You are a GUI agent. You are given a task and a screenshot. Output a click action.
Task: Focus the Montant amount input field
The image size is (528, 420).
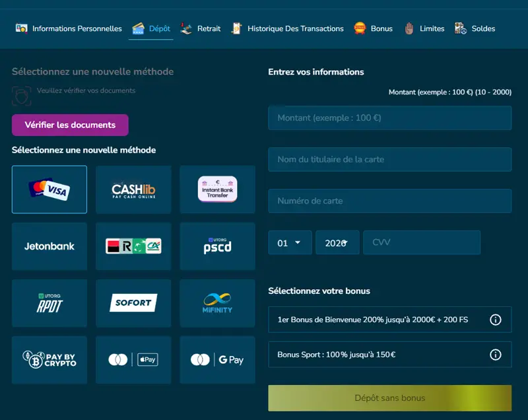389,118
